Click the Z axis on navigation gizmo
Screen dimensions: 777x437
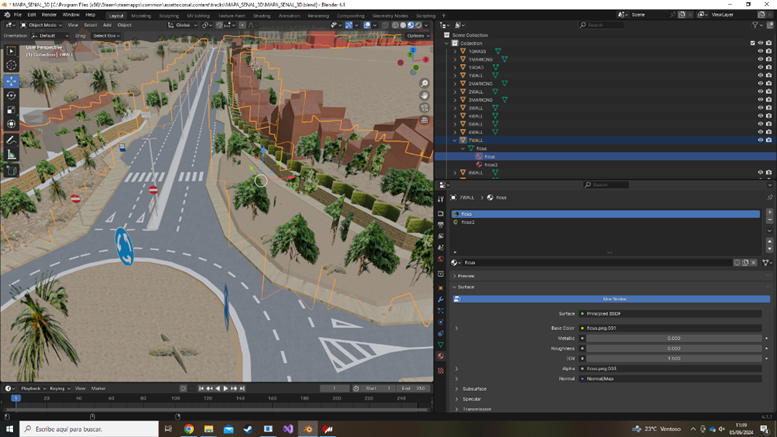[x=413, y=50]
